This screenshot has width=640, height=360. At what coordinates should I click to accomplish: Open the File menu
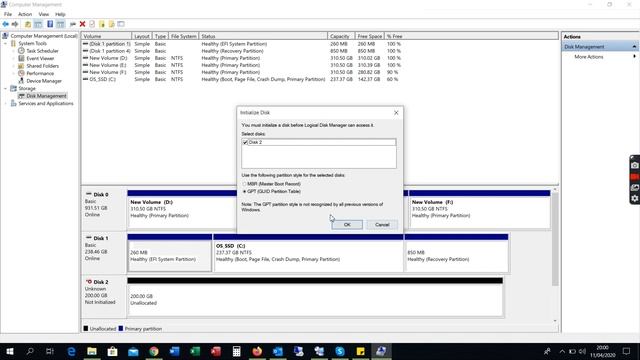pyautogui.click(x=8, y=14)
